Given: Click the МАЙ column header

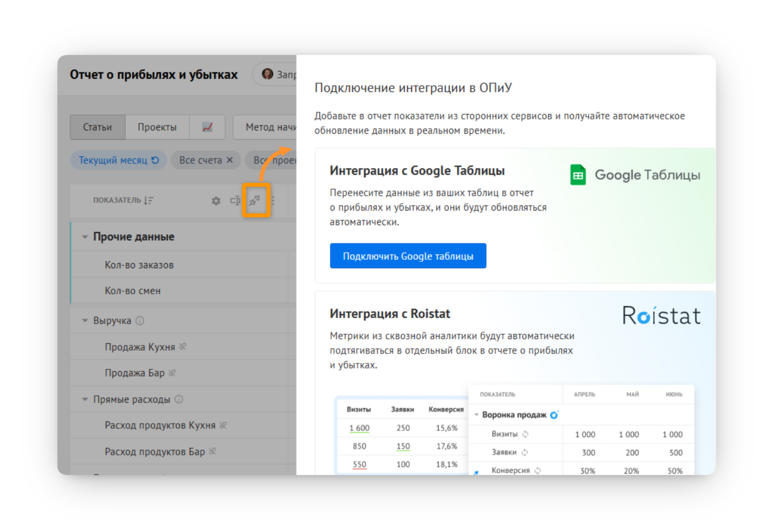Looking at the screenshot, I should click(x=633, y=394).
